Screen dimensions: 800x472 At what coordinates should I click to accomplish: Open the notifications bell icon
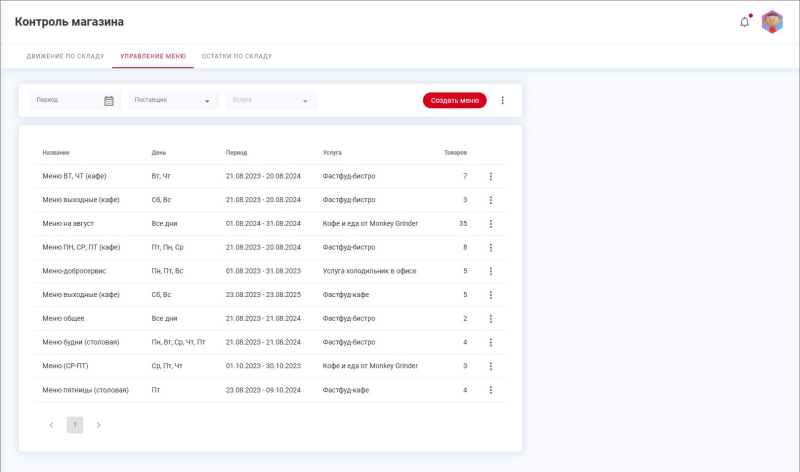click(744, 22)
